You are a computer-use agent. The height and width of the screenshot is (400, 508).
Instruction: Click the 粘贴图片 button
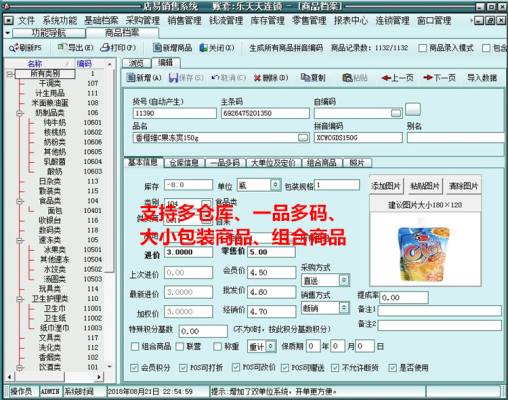tap(425, 186)
